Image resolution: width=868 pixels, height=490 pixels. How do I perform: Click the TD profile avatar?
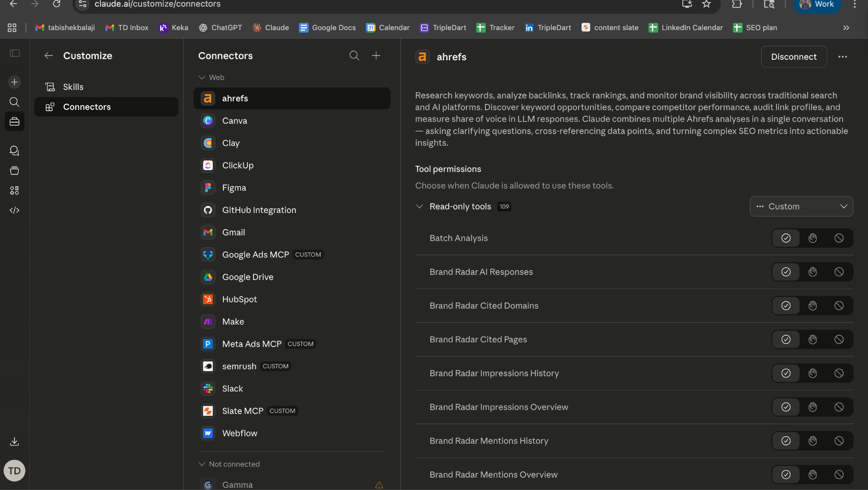[x=14, y=470]
